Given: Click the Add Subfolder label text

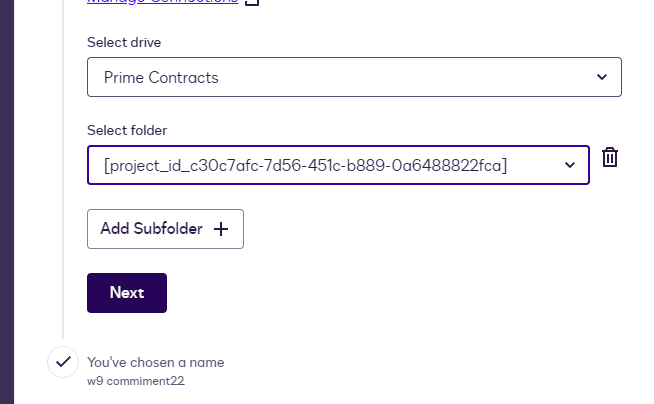Looking at the screenshot, I should (151, 229).
